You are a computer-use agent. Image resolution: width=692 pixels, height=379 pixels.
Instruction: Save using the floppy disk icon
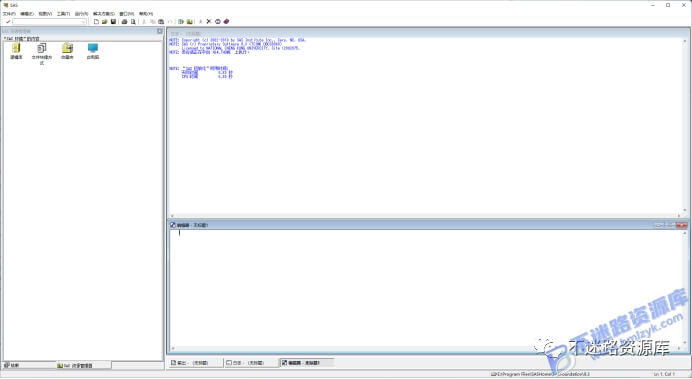point(113,22)
